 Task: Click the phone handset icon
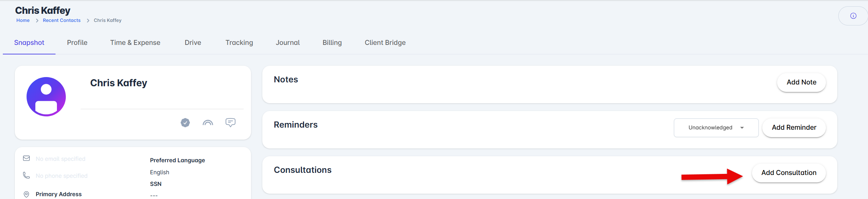tap(27, 175)
